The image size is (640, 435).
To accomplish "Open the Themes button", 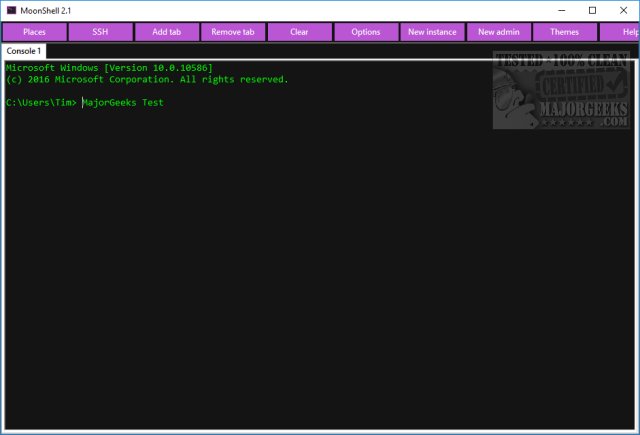I will click(x=565, y=32).
